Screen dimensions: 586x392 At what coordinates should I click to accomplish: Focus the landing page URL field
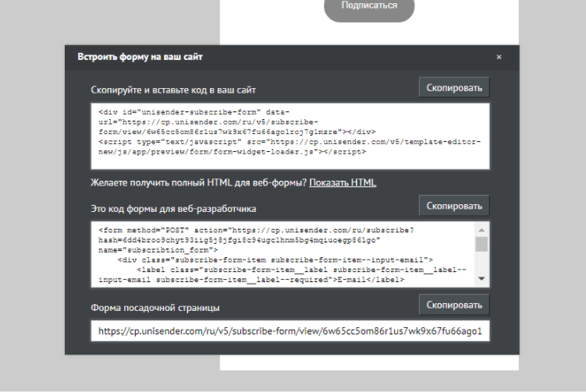point(290,330)
